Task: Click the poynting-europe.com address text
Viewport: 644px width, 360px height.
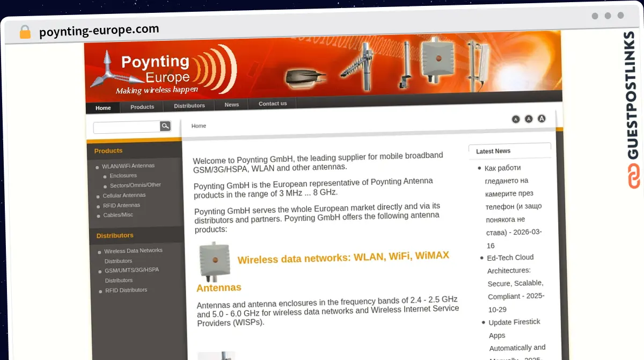Action: (x=99, y=31)
